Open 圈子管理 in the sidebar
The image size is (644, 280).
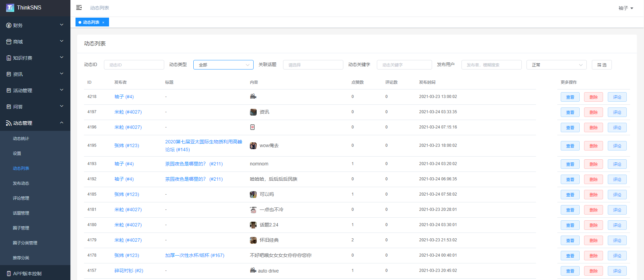click(21, 228)
